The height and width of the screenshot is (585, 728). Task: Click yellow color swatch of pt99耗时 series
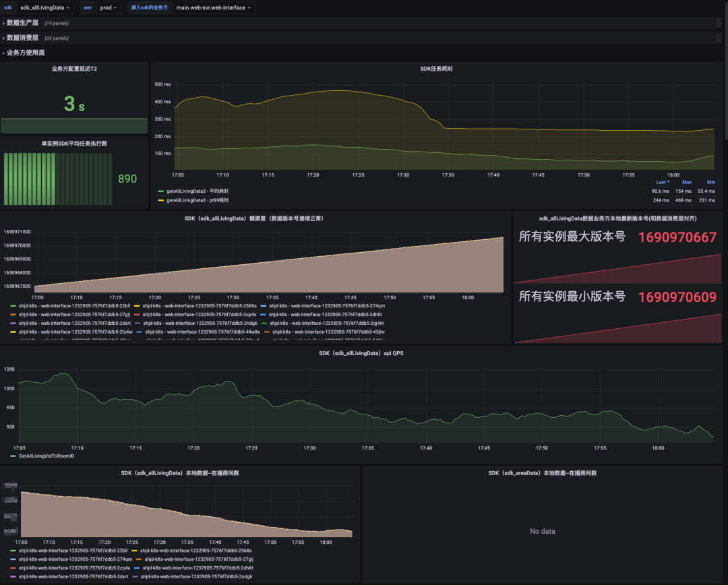(160, 200)
